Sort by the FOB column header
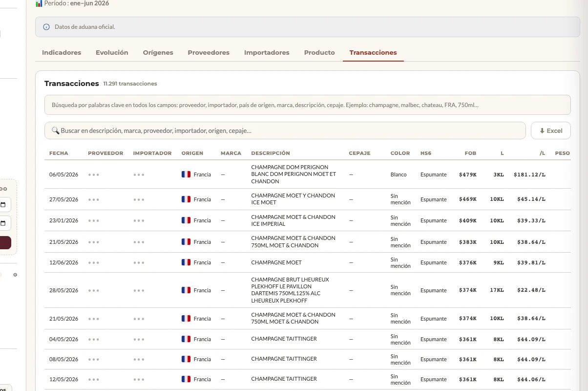The width and height of the screenshot is (588, 391). pos(470,153)
